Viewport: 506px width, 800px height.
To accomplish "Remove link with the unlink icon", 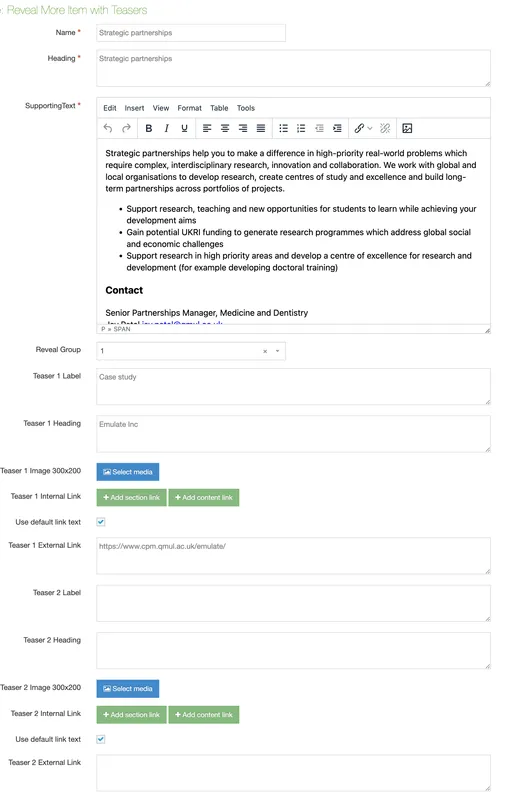I will pyautogui.click(x=385, y=128).
